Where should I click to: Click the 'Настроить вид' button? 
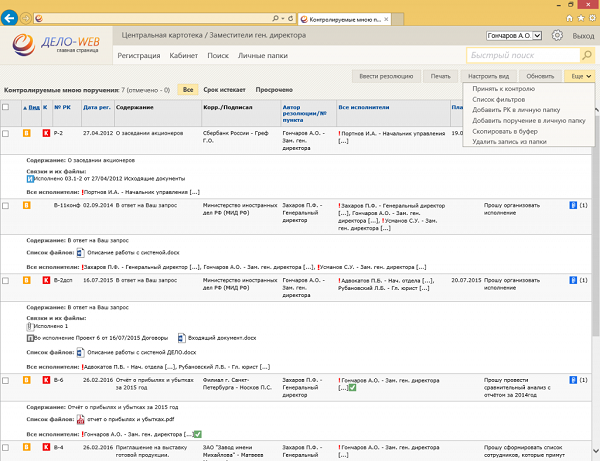pos(488,76)
